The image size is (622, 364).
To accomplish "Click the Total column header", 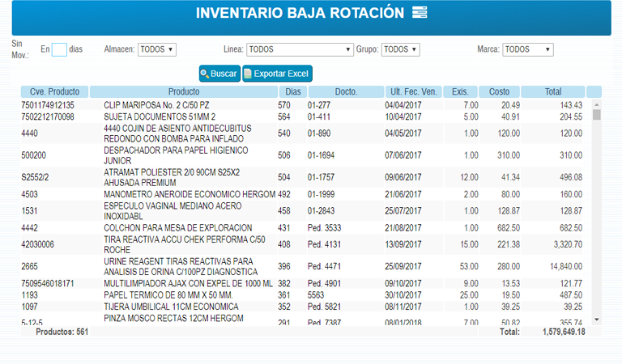I will point(552,91).
